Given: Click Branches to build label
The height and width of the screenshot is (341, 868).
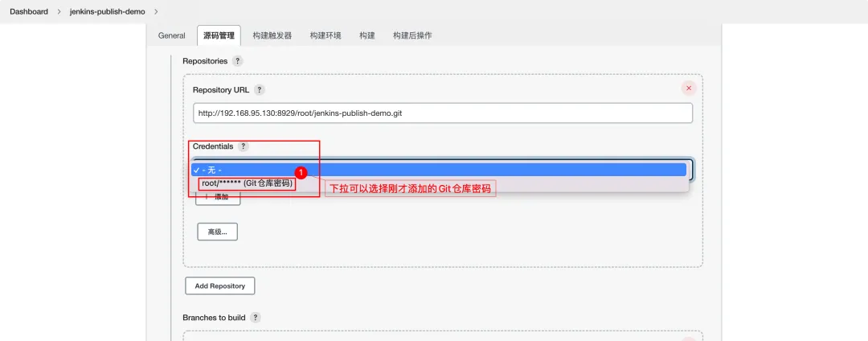Looking at the screenshot, I should [x=214, y=318].
